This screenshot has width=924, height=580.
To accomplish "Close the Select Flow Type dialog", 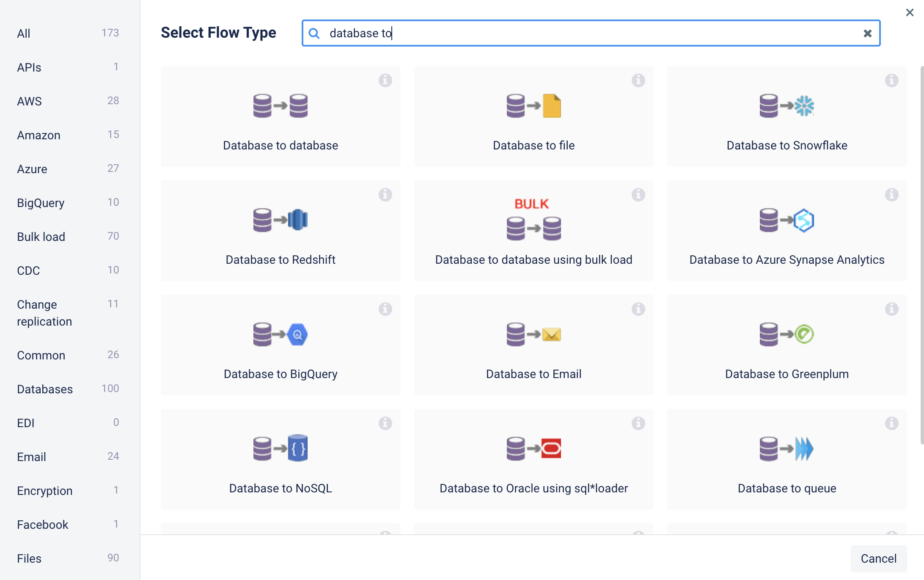I will click(x=910, y=13).
